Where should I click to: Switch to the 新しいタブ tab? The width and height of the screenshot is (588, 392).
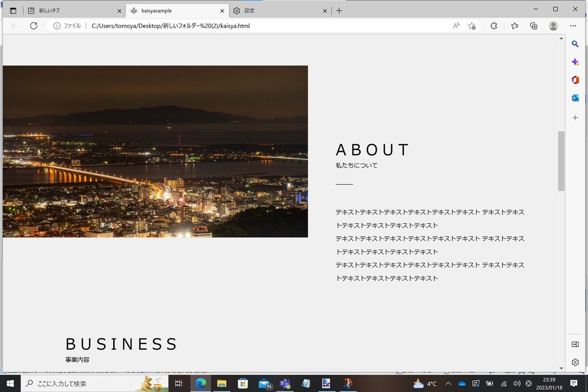(74, 11)
